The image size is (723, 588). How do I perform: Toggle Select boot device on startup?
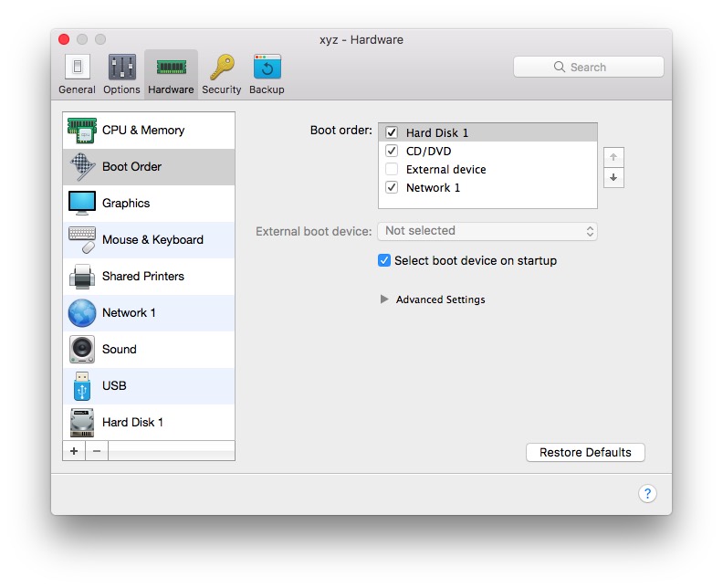tap(384, 260)
